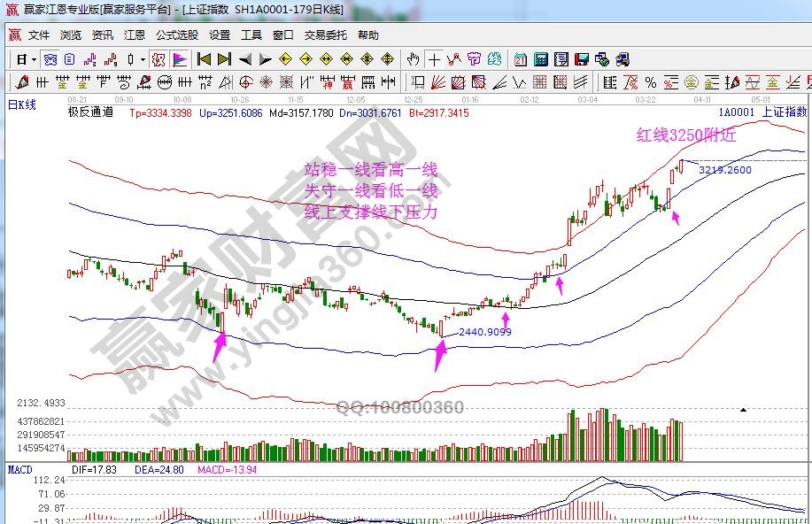Click the MACD panel label
This screenshot has height=524, width=812.
coord(19,469)
